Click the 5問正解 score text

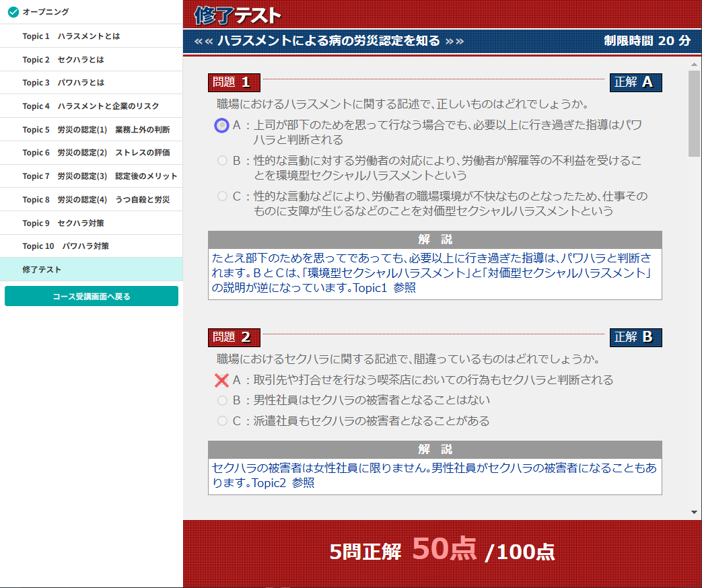coord(365,552)
